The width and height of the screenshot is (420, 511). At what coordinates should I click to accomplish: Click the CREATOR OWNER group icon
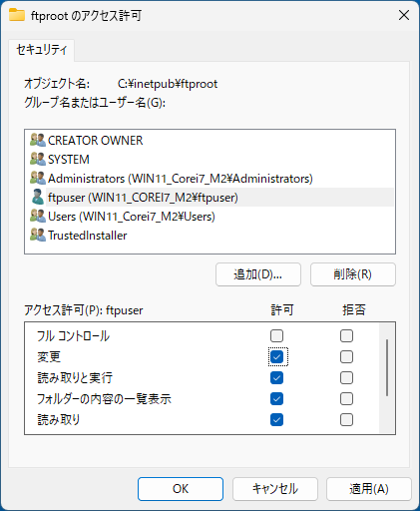click(x=38, y=140)
